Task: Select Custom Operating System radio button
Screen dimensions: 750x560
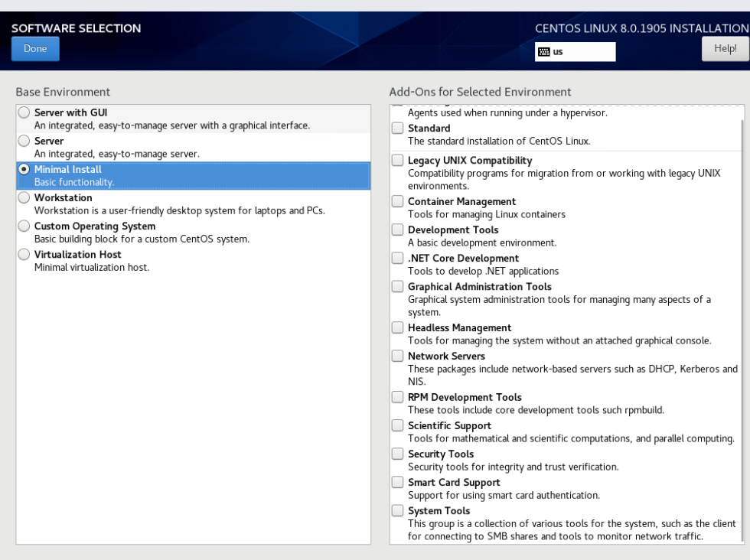Action: pyautogui.click(x=24, y=226)
